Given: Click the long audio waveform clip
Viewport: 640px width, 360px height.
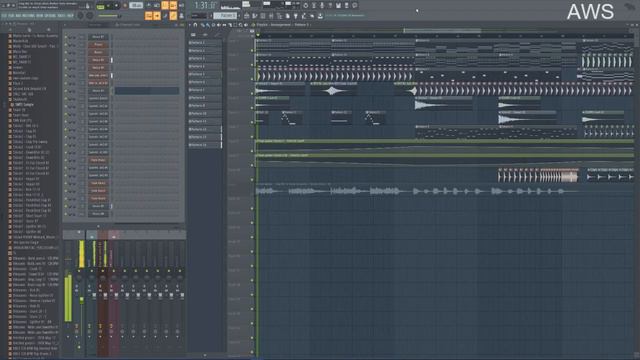Looking at the screenshot, I should pyautogui.click(x=416, y=191).
